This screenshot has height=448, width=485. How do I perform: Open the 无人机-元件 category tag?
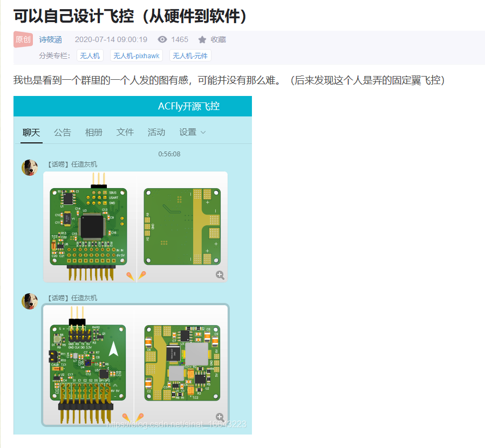(x=190, y=56)
